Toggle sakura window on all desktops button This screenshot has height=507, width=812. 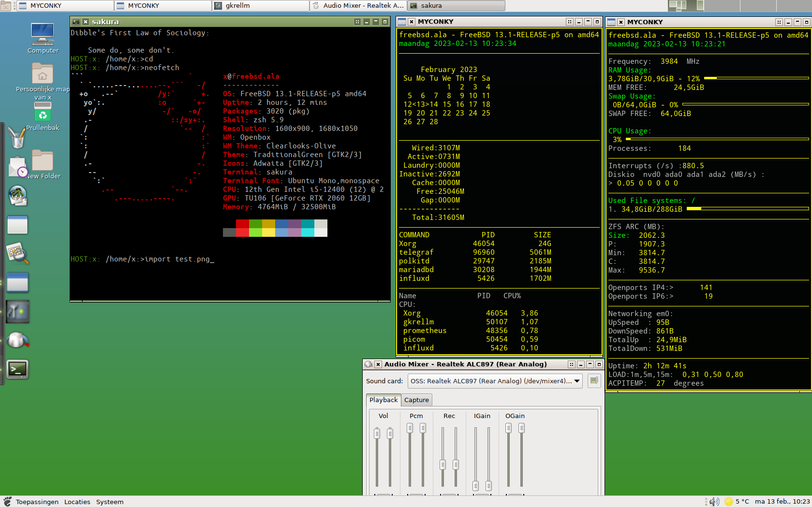point(357,22)
